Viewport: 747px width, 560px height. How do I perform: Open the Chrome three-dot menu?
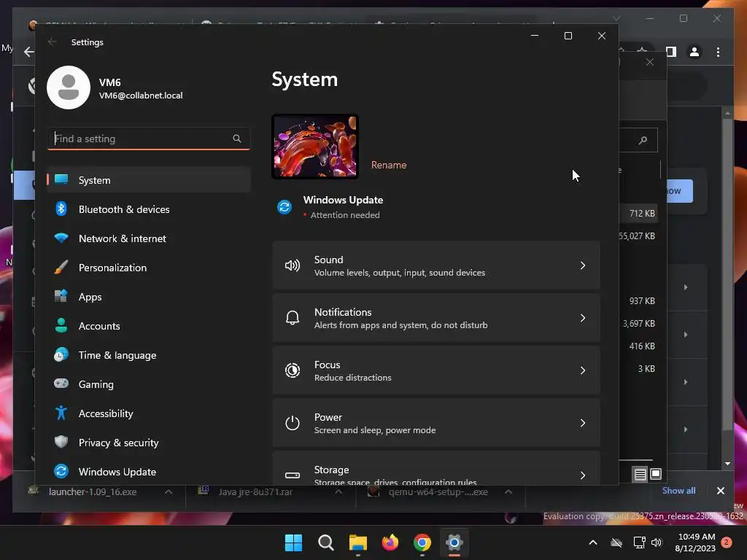tap(718, 52)
